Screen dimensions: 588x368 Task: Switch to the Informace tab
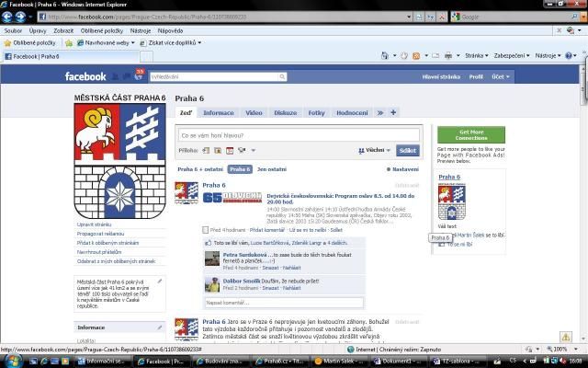coord(219,112)
